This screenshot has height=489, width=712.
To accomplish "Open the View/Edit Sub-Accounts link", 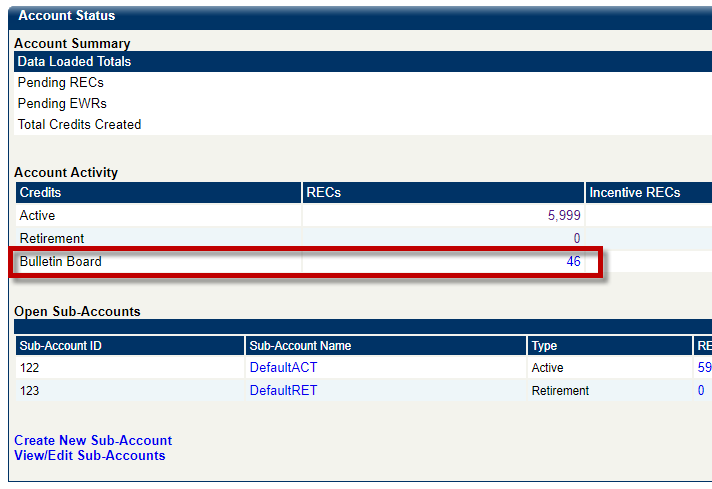I will point(90,456).
